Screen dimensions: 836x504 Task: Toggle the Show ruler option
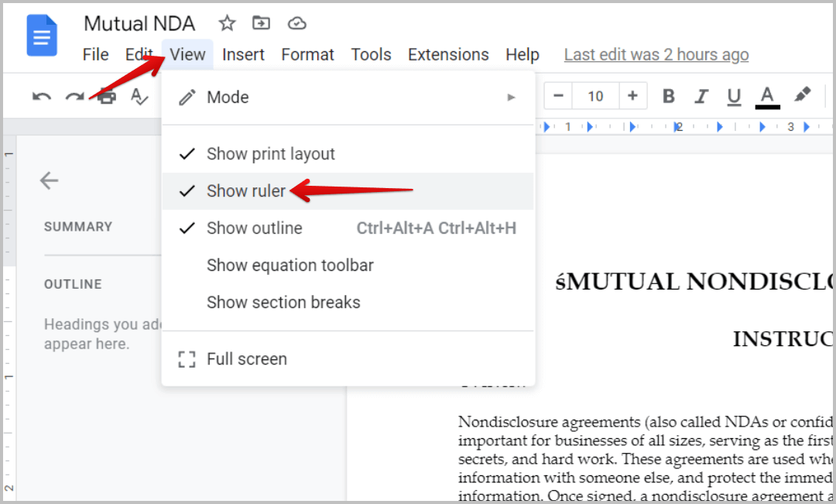click(x=245, y=191)
